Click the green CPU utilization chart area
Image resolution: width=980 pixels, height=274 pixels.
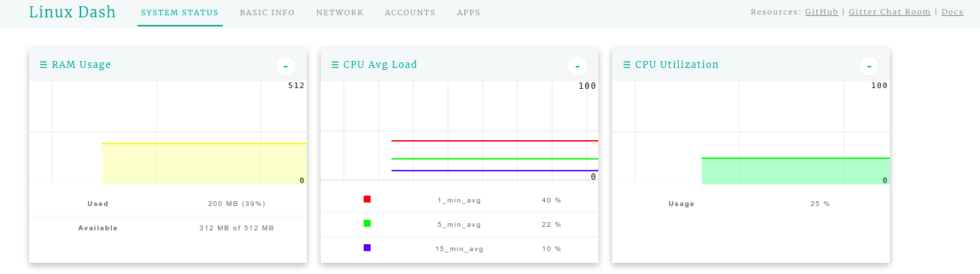[x=795, y=171]
